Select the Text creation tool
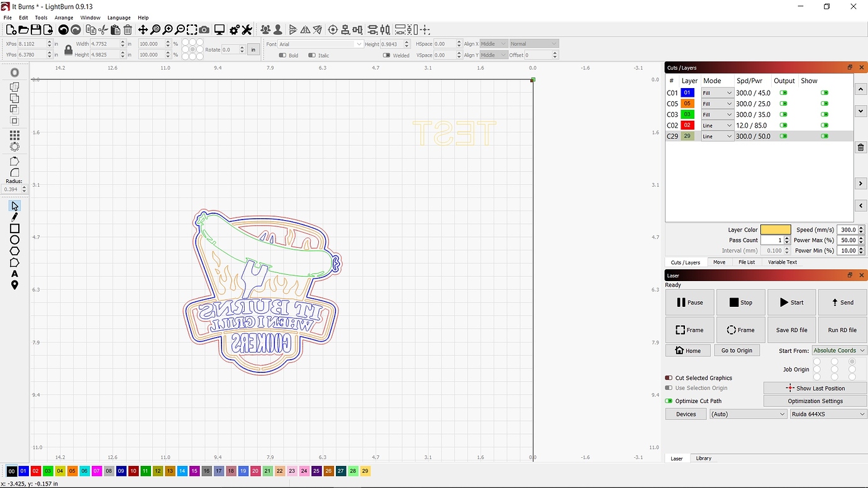 pyautogui.click(x=14, y=274)
